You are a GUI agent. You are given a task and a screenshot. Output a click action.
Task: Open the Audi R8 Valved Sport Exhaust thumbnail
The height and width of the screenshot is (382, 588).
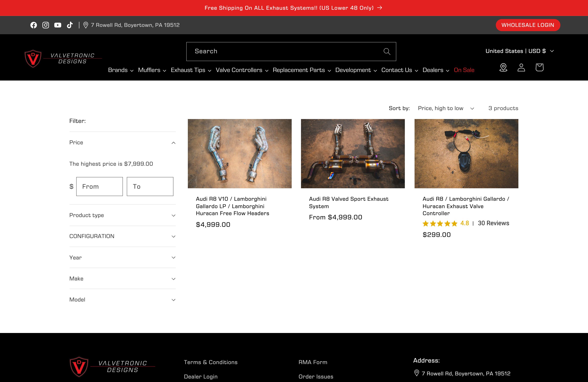point(353,153)
